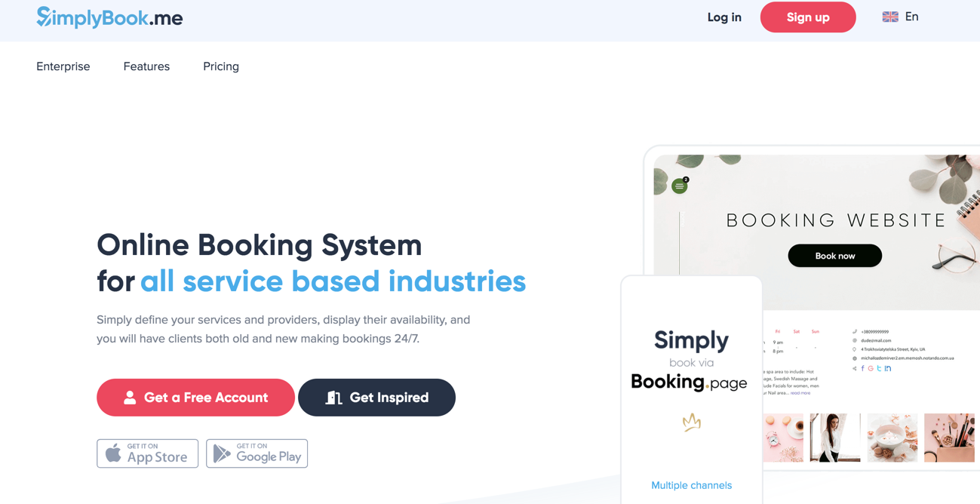This screenshot has height=504, width=980.
Task: Click the blue all service based industries text
Action: (x=333, y=281)
